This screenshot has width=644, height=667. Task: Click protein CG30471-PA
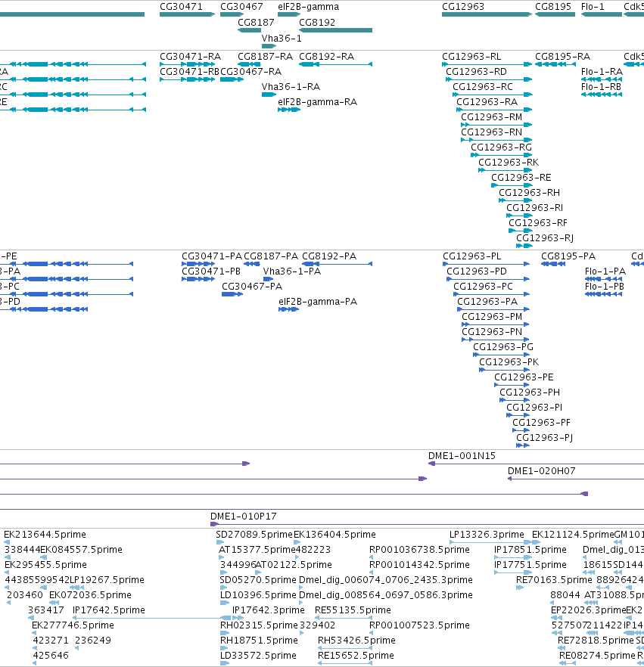click(212, 256)
